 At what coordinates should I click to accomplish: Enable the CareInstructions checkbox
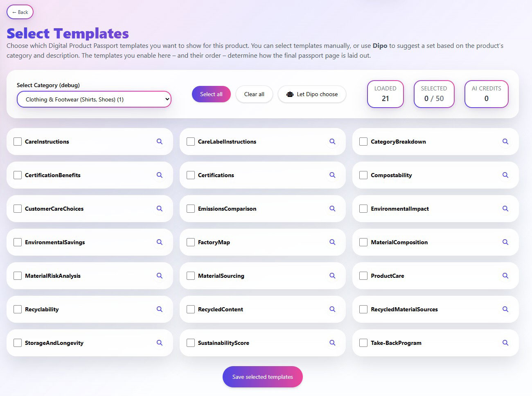click(17, 142)
